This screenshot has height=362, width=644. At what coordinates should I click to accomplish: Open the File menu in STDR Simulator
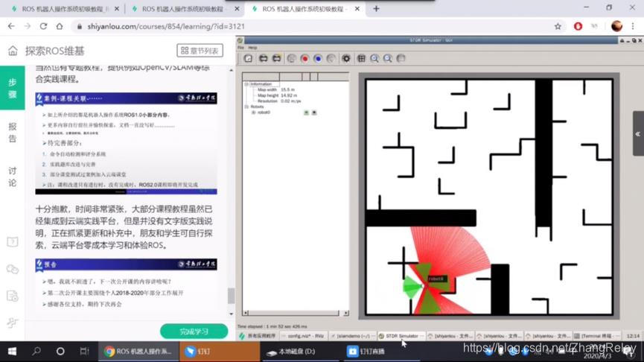point(241,48)
